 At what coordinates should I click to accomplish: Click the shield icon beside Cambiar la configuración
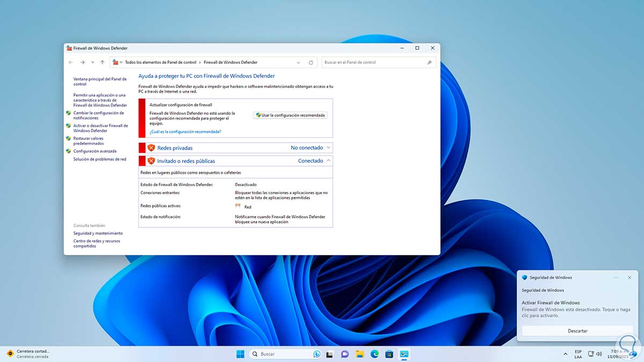(x=68, y=113)
